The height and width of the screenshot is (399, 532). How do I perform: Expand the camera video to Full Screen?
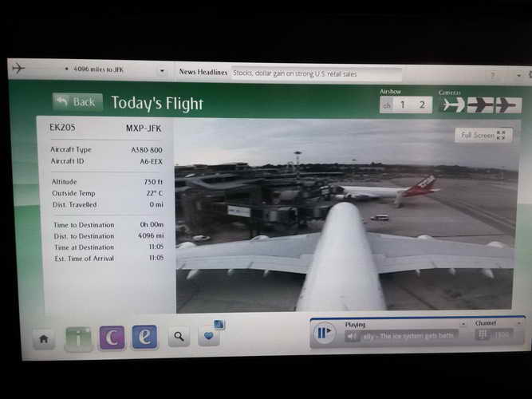pyautogui.click(x=483, y=135)
